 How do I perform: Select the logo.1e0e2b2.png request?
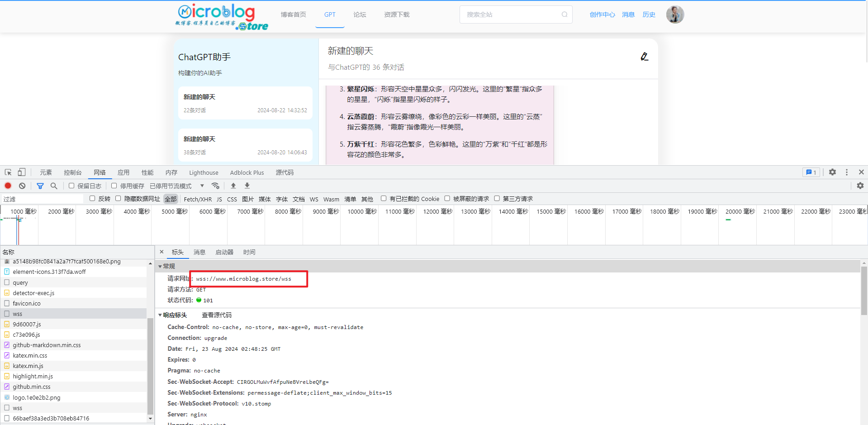click(73, 397)
